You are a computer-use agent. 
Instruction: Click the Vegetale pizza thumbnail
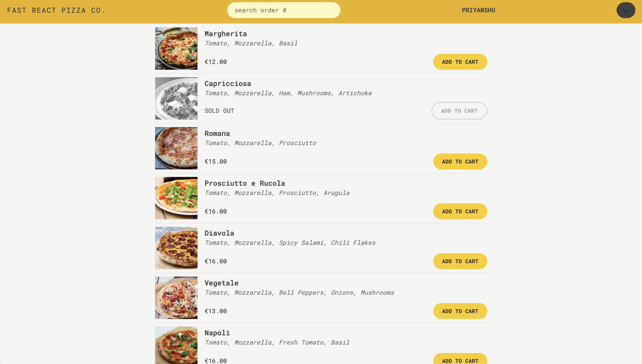[176, 298]
